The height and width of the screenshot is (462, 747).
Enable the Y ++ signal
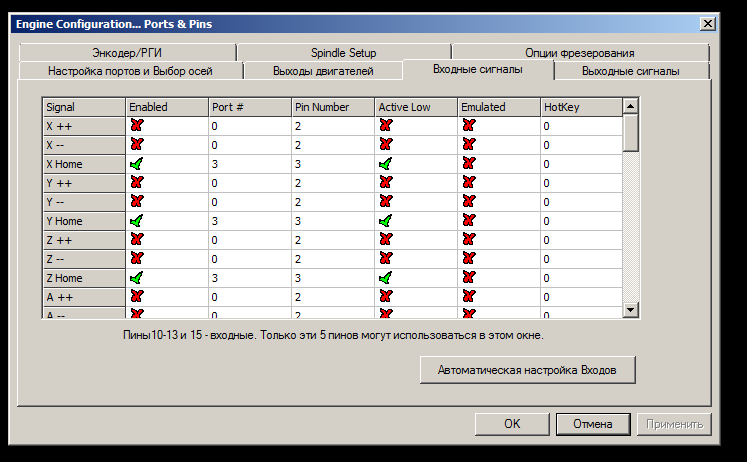(x=136, y=183)
